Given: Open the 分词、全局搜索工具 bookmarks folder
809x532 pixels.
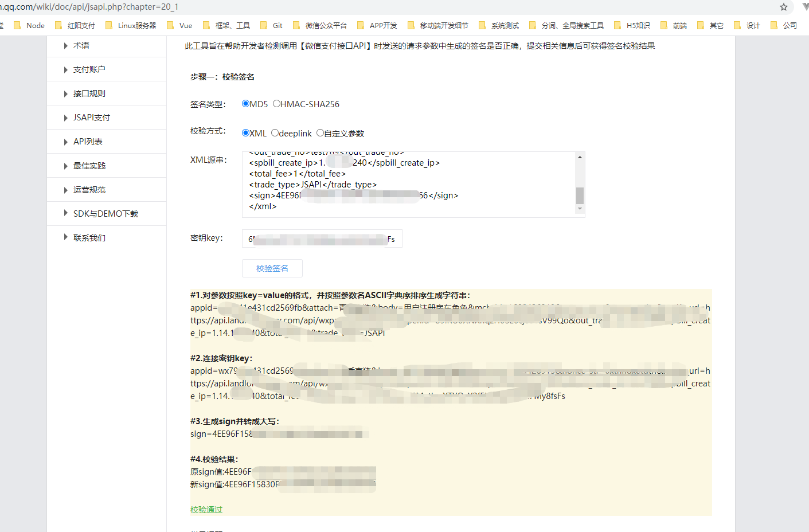Looking at the screenshot, I should coord(566,25).
